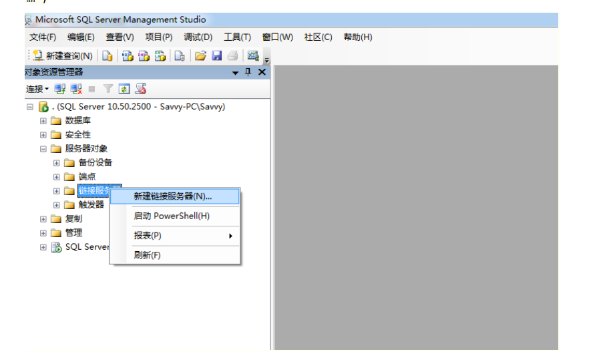Image resolution: width=607 pixels, height=364 pixels.
Task: Select the 触发器 tree item
Action: (x=91, y=204)
